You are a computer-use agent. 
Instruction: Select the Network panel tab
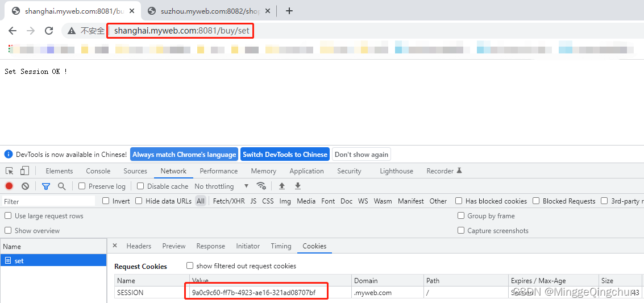coord(173,171)
